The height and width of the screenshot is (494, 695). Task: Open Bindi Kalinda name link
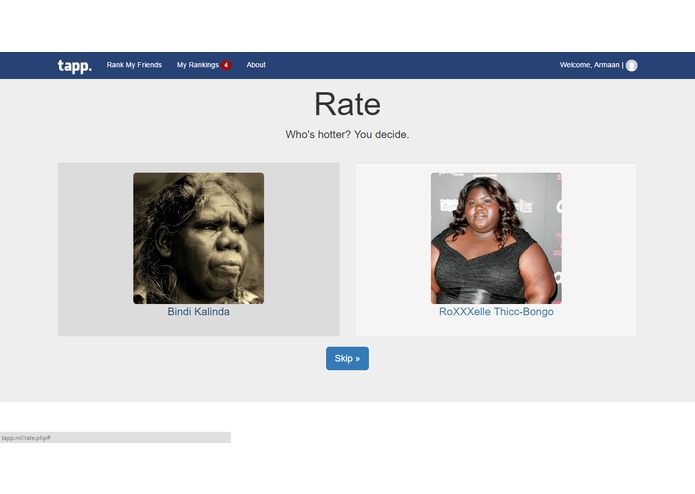[199, 311]
